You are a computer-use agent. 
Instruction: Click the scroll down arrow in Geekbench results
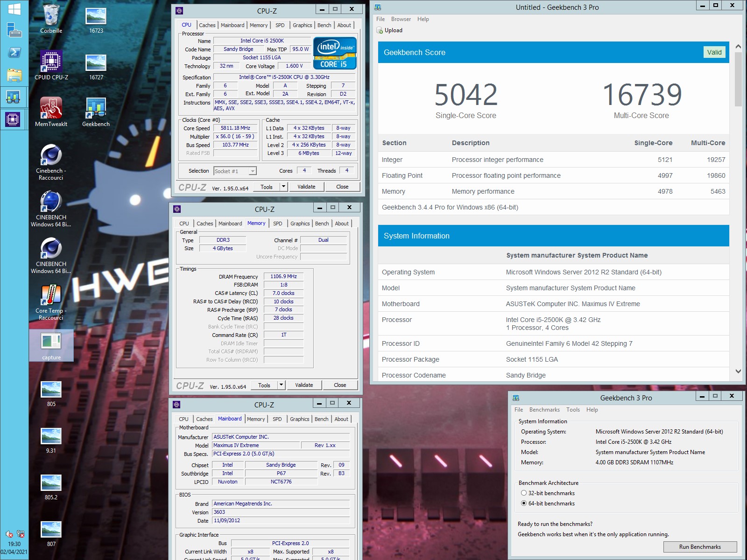tap(738, 371)
